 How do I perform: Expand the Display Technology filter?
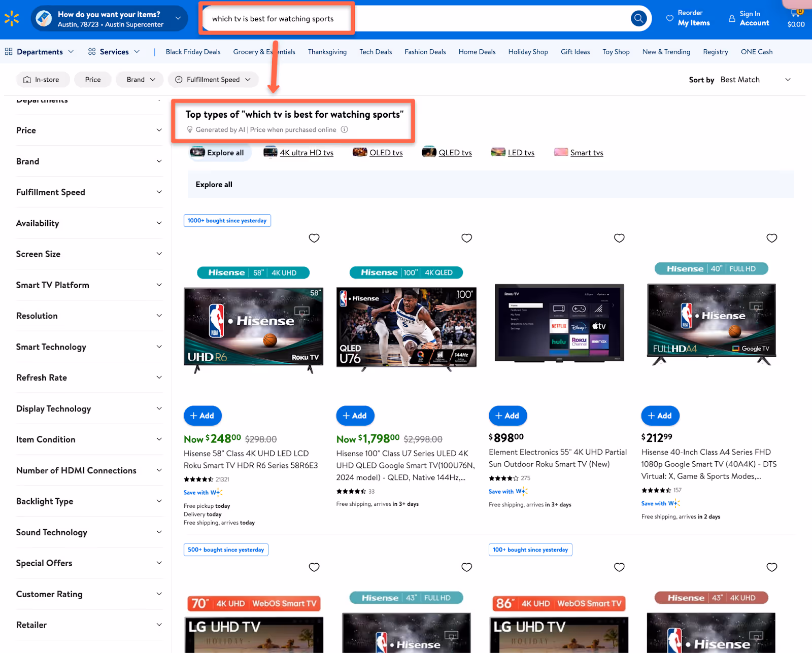pos(89,408)
